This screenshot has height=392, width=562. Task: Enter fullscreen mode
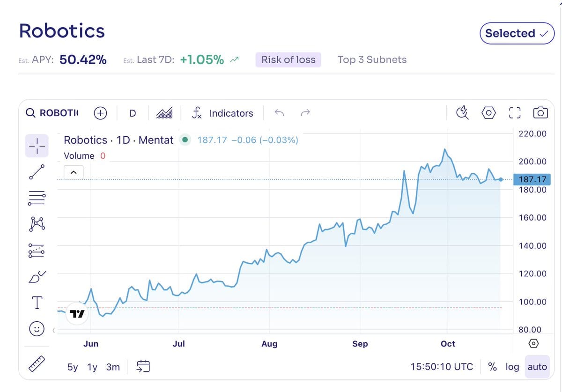tap(515, 112)
